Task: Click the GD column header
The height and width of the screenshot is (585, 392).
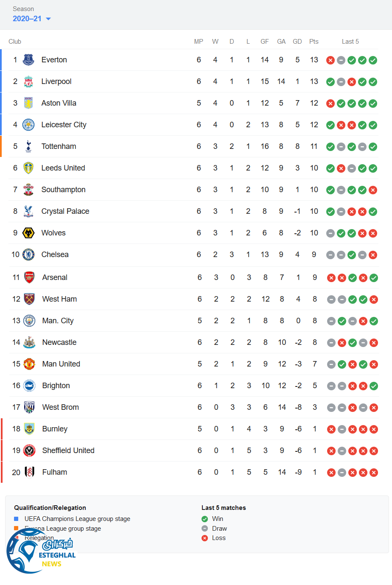Action: [297, 42]
